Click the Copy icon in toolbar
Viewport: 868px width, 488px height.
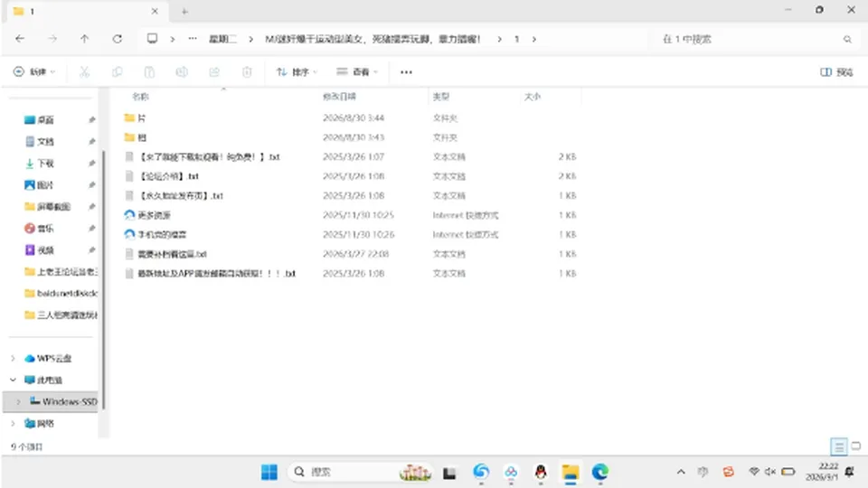(117, 72)
